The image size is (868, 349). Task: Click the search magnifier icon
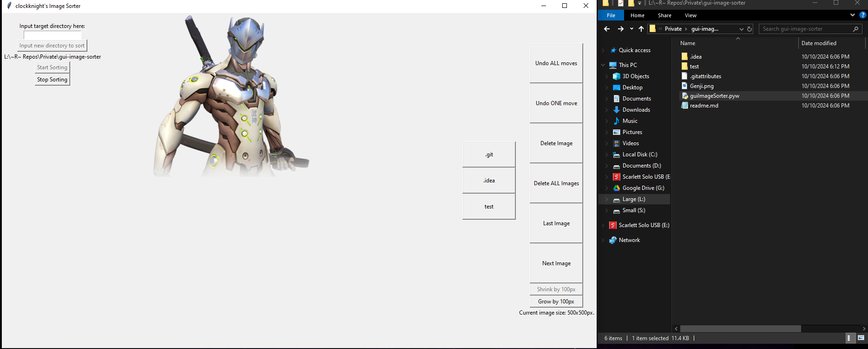855,29
